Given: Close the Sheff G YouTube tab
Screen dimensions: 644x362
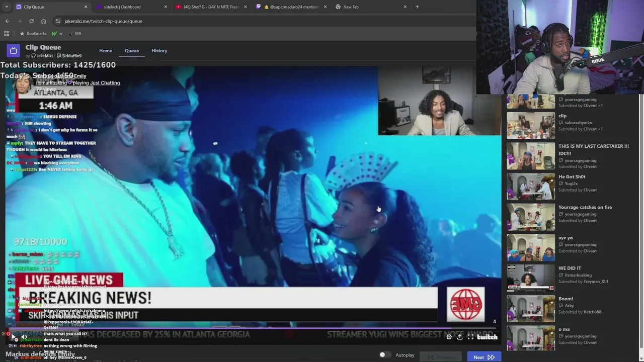Looking at the screenshot, I should [246, 7].
